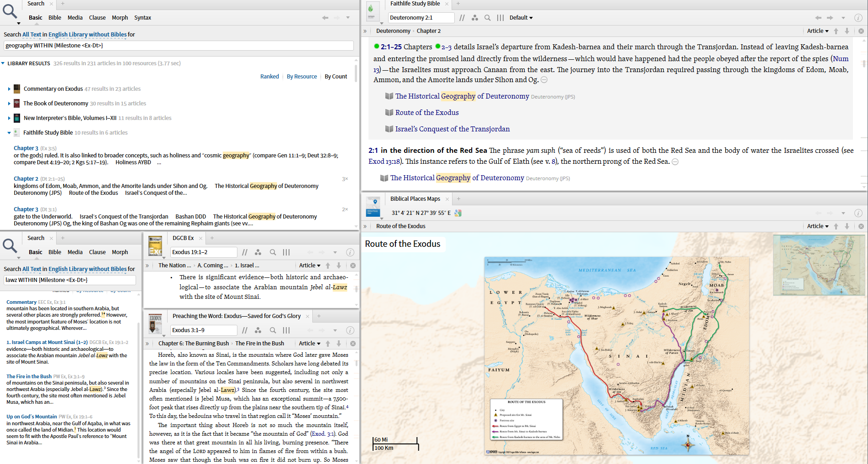Open inline search in the Preaching the Word toolbar
This screenshot has height=464, width=868.
click(273, 330)
